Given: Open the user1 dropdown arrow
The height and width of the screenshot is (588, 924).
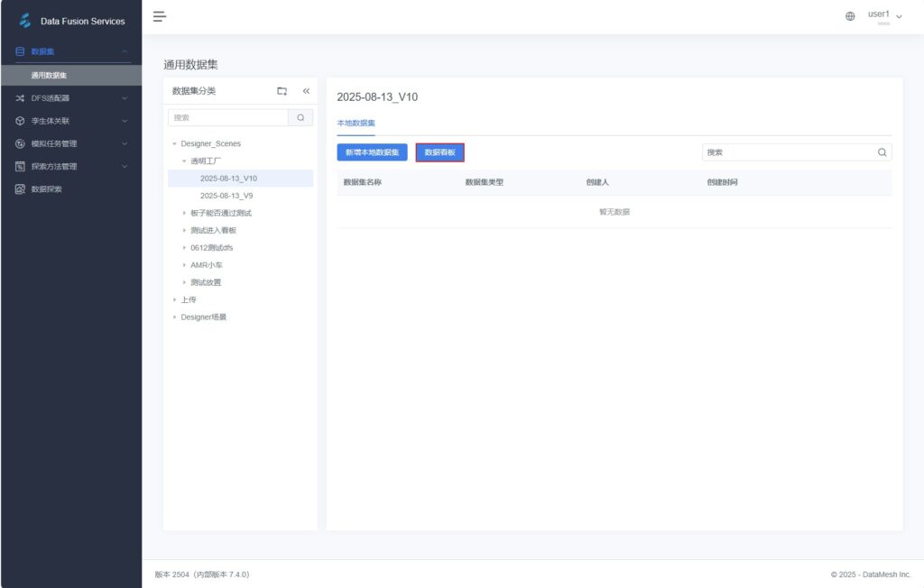Looking at the screenshot, I should point(899,17).
